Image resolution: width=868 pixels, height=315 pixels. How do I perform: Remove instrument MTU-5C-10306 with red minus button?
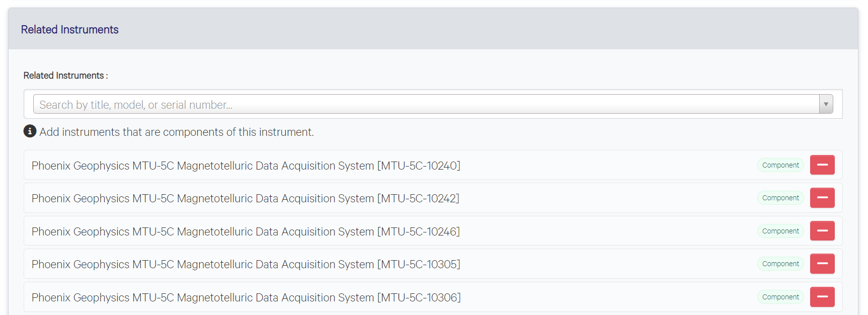pos(822,297)
